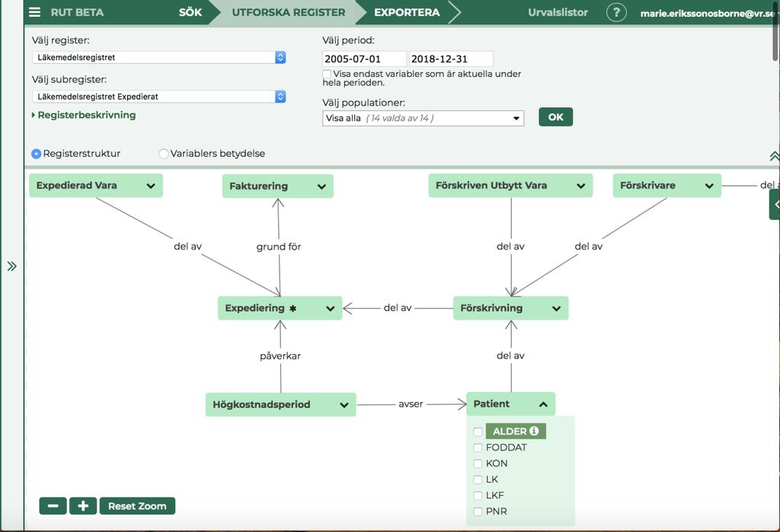Click the 'avser' relation label

point(411,404)
